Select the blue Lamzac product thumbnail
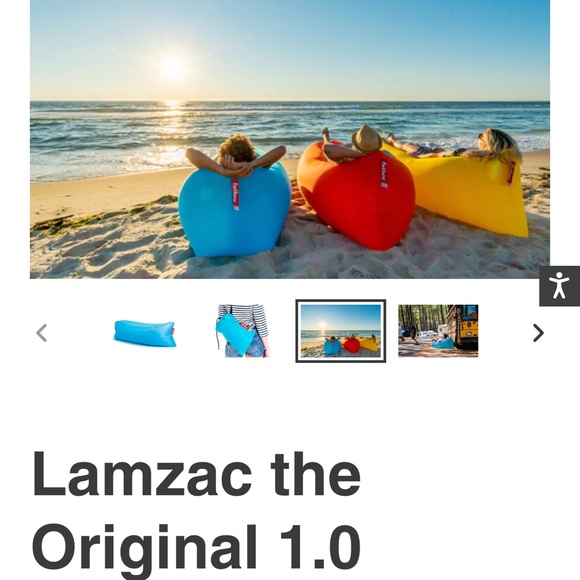The height and width of the screenshot is (580, 580). (x=145, y=333)
